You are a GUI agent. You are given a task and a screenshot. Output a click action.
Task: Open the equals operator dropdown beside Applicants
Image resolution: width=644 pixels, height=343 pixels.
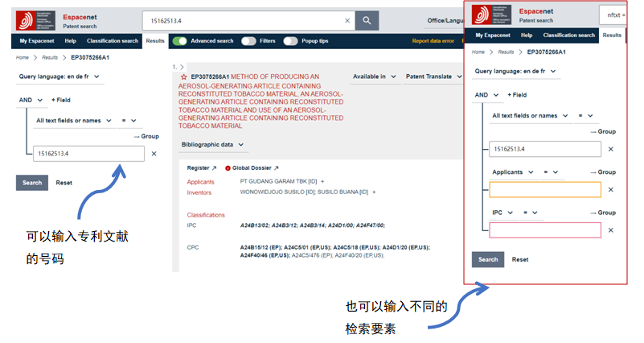552,172
